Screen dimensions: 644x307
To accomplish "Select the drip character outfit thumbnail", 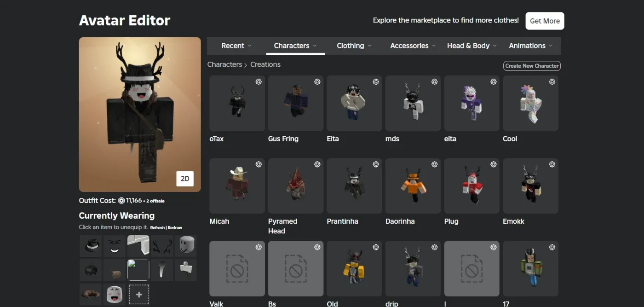I will pyautogui.click(x=413, y=269).
